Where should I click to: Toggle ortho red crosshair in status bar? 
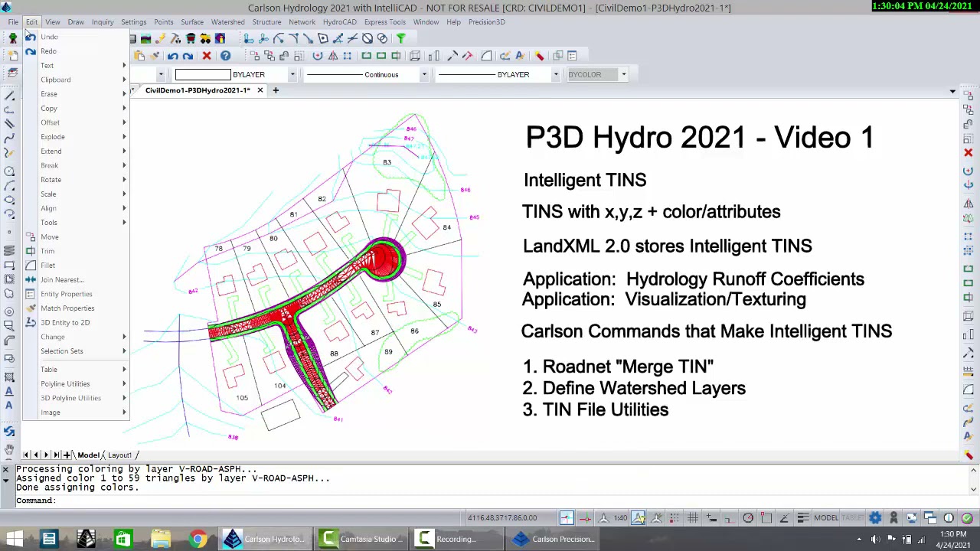(x=585, y=518)
